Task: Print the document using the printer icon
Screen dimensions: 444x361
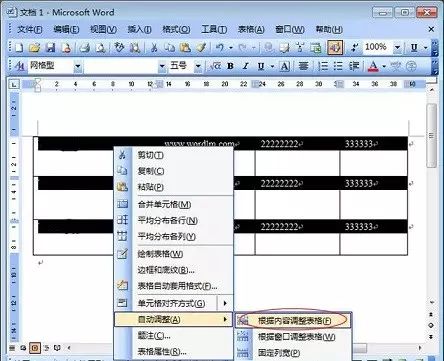Action: click(85, 48)
